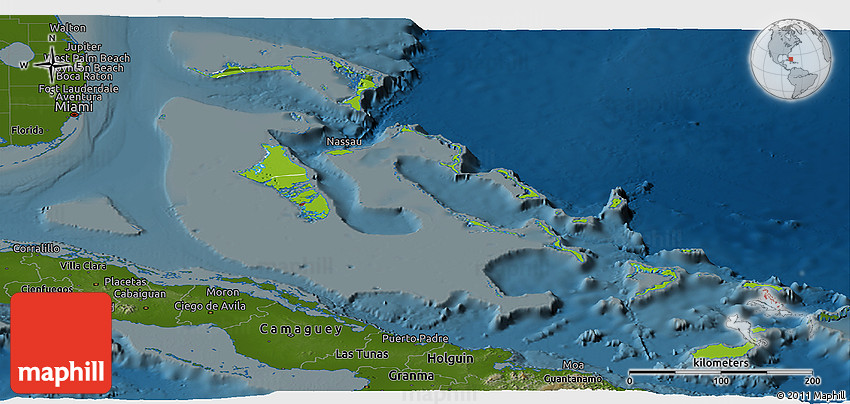Click the "Fort Lauderdale" label

pyautogui.click(x=79, y=88)
